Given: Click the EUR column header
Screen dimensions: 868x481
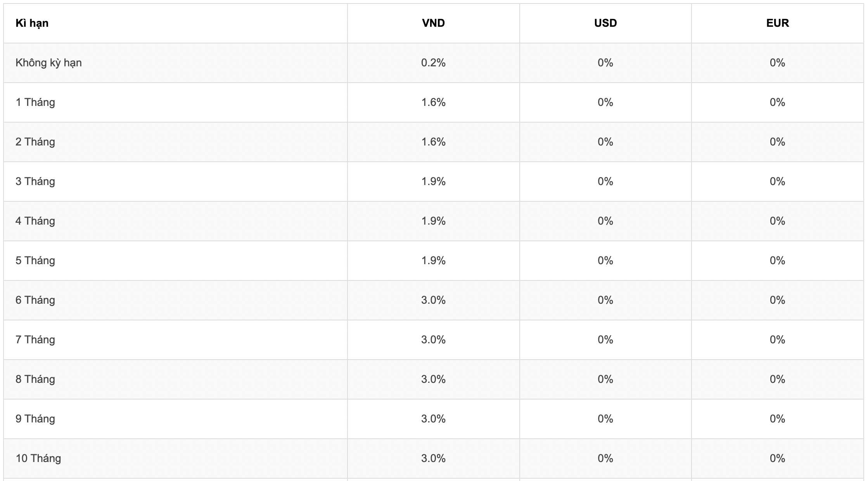Looking at the screenshot, I should pyautogui.click(x=778, y=23).
